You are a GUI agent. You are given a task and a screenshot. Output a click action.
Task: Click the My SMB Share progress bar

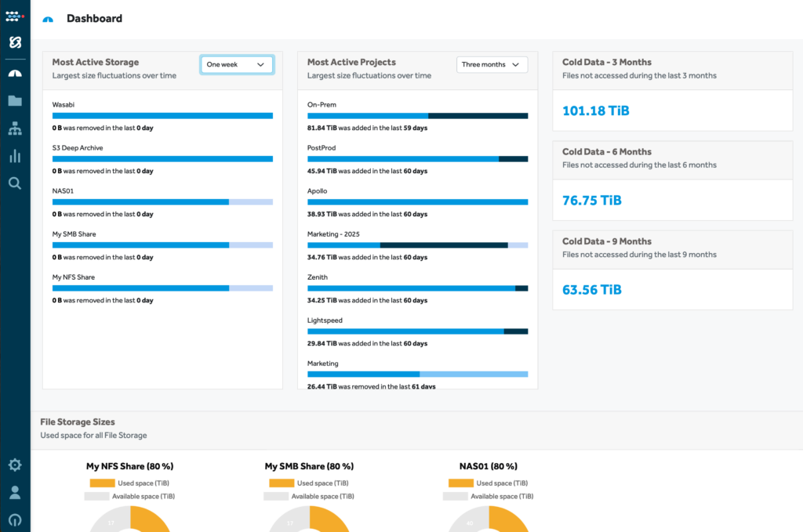[x=162, y=245]
